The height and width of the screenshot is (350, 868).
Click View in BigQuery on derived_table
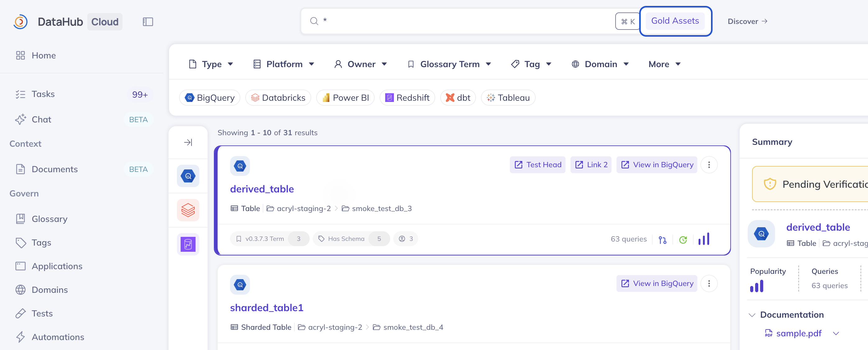(x=657, y=165)
